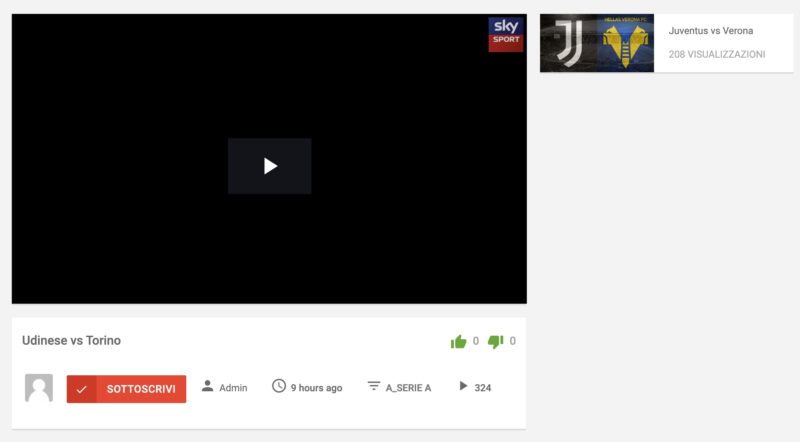Click the 324 views count
This screenshot has height=442, width=800.
pyautogui.click(x=483, y=388)
